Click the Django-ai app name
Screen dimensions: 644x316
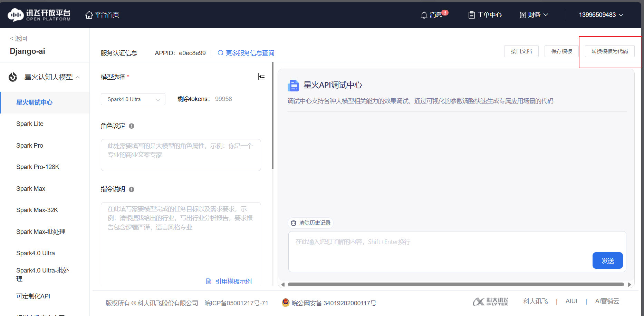pyautogui.click(x=28, y=51)
